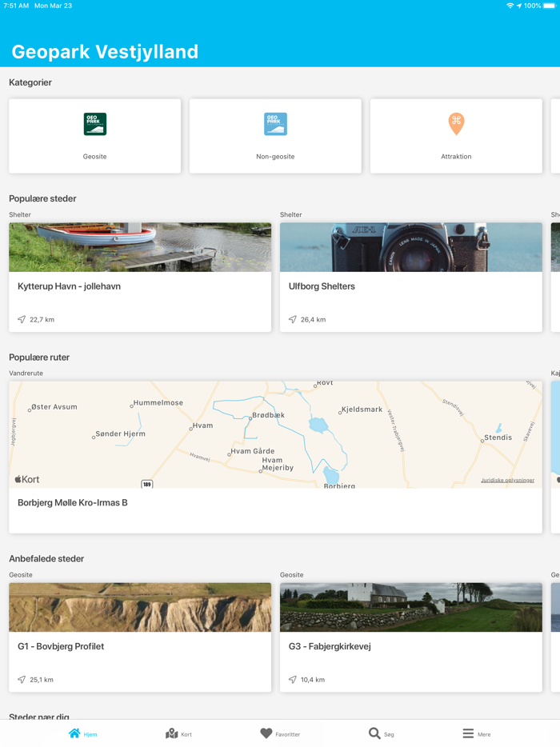The height and width of the screenshot is (747, 560).
Task: Tap the 7:51 AM clock in status bar
Action: click(x=16, y=6)
